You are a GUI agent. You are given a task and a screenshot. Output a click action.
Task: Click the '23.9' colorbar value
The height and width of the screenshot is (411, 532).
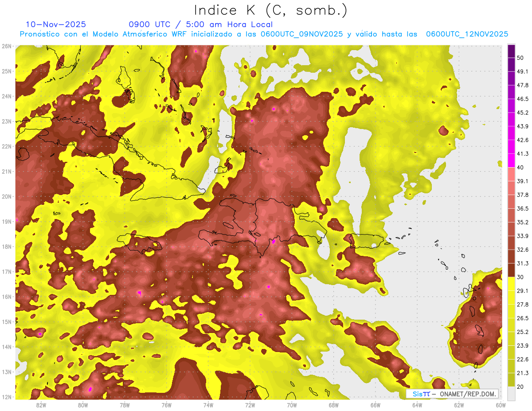(x=523, y=345)
